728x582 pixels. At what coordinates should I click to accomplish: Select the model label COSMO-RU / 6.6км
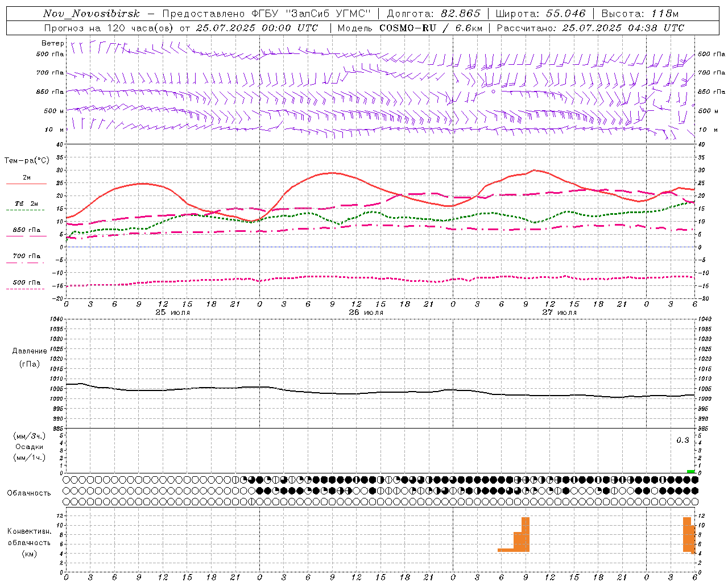[x=431, y=28]
